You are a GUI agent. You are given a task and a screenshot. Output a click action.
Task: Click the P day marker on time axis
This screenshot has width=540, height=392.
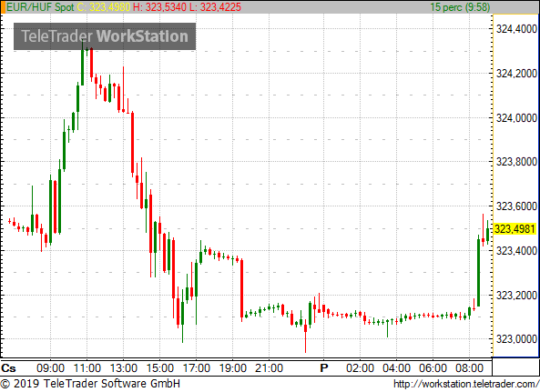coord(323,368)
